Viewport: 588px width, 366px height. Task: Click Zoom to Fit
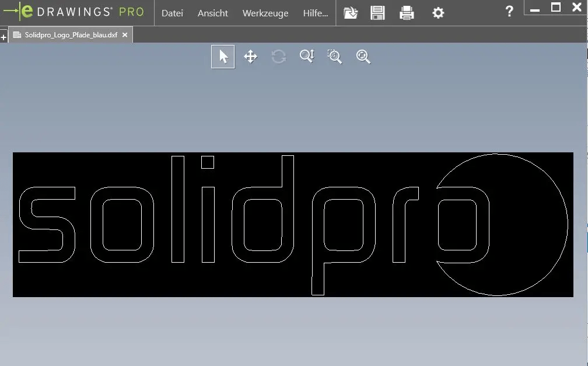click(x=362, y=57)
